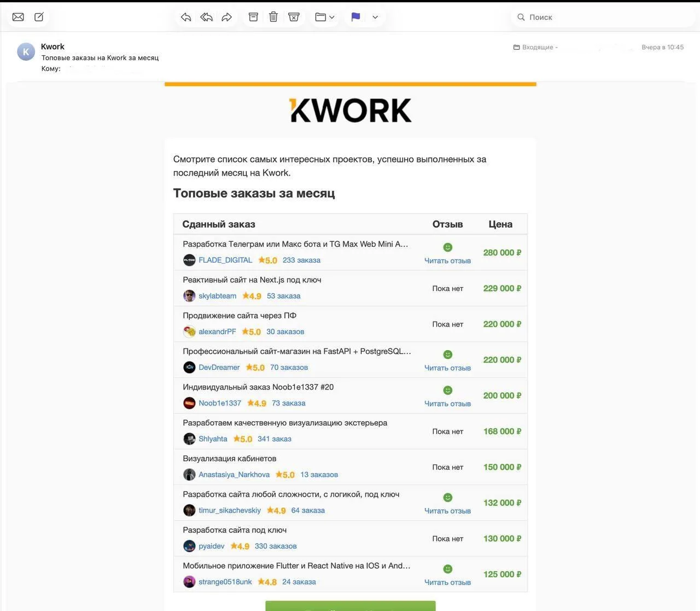Expand the flag color options arrow
Image resolution: width=700 pixels, height=611 pixels.
(375, 17)
